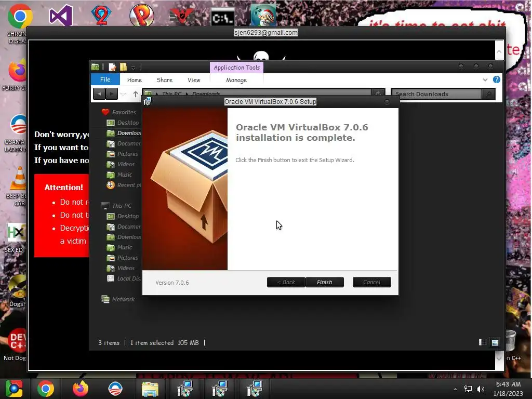Click the volume speaker tray icon

[x=481, y=389]
